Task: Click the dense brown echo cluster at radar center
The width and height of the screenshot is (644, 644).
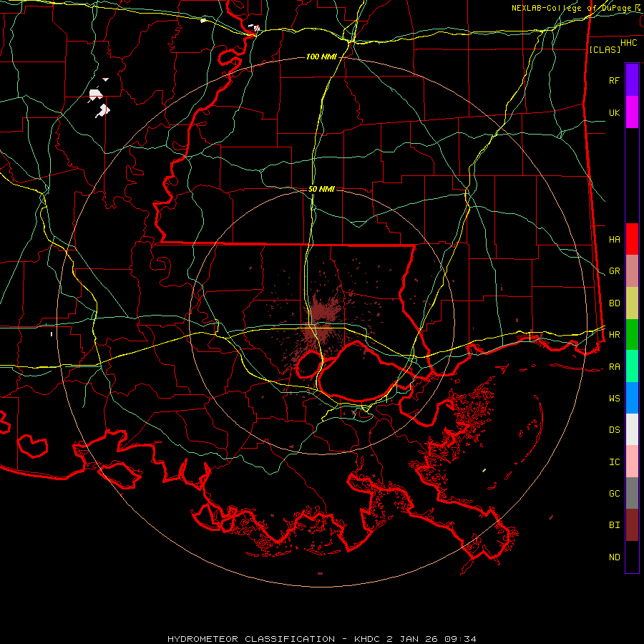Action: pyautogui.click(x=322, y=321)
